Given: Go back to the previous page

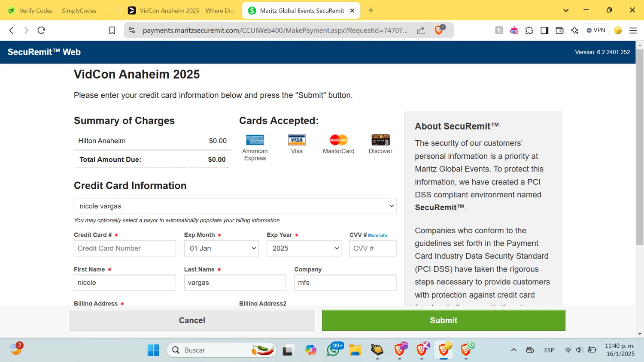Looking at the screenshot, I should coord(12,30).
